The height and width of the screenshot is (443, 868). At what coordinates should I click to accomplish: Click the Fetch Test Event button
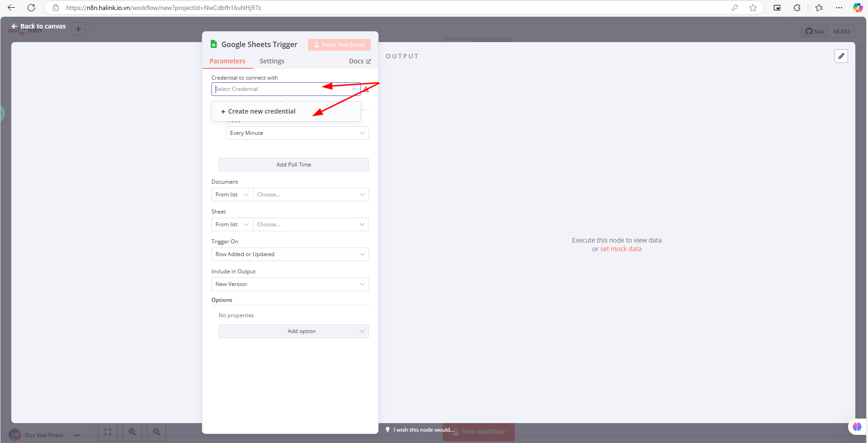[339, 45]
